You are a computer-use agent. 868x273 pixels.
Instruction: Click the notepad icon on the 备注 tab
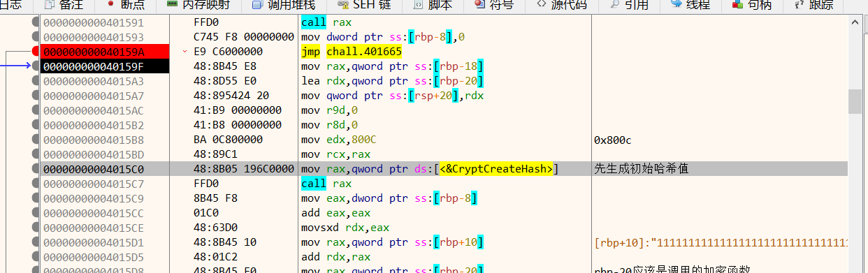(x=49, y=4)
